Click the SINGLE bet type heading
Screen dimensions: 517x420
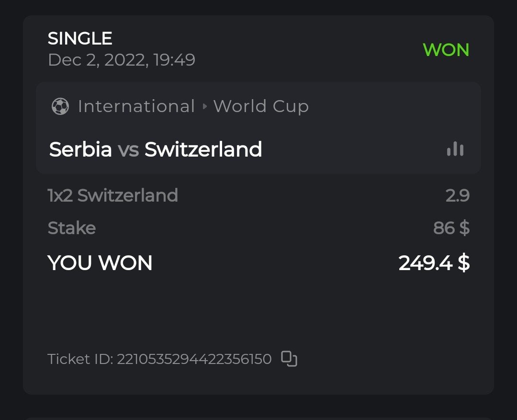pyautogui.click(x=80, y=38)
